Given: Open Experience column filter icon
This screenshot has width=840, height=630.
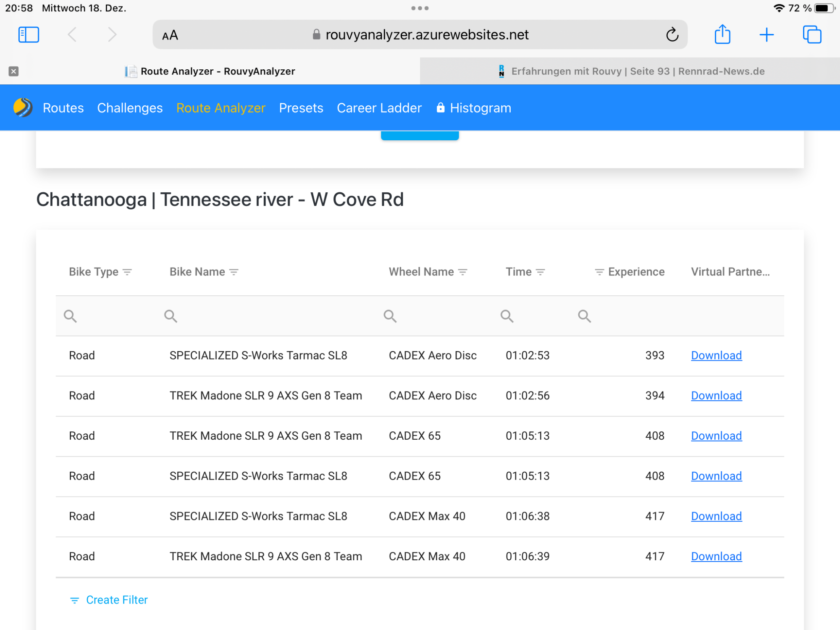Looking at the screenshot, I should 599,272.
